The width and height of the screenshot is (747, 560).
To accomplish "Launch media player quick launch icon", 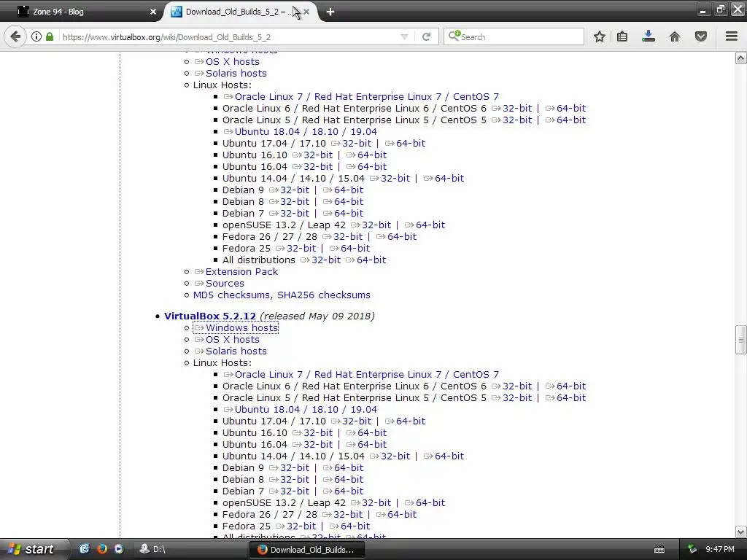I will click(119, 549).
